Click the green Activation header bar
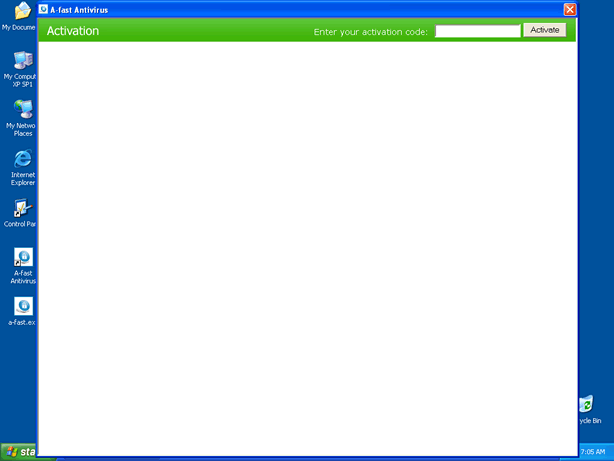 (200, 31)
